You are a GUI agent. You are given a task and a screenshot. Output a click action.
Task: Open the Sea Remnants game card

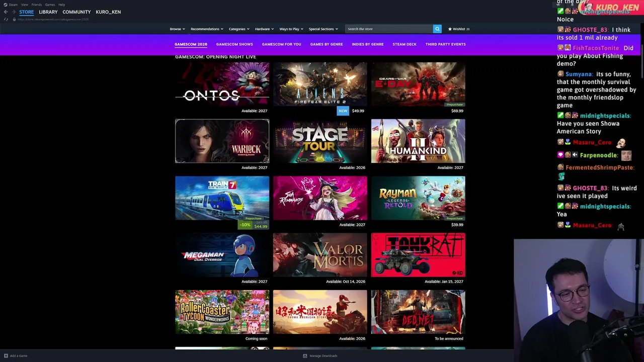(320, 198)
